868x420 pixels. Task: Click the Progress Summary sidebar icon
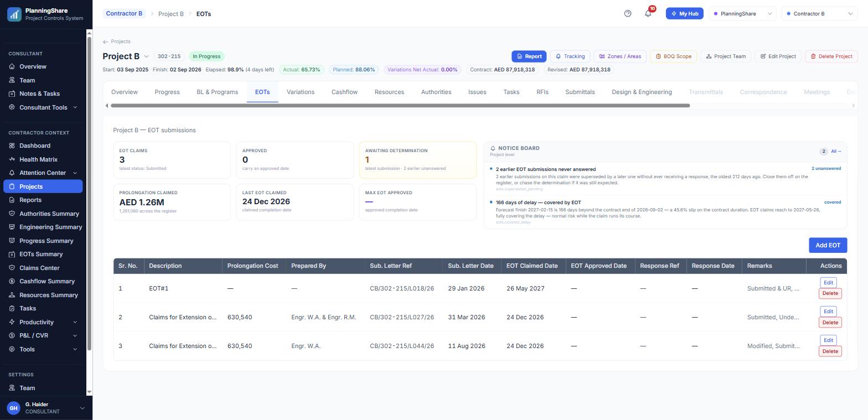(x=12, y=241)
